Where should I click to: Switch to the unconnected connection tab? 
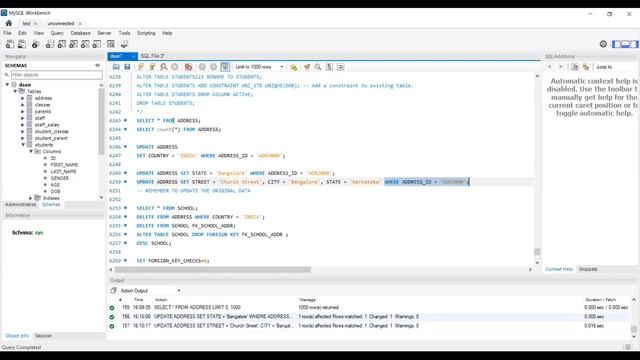(61, 24)
